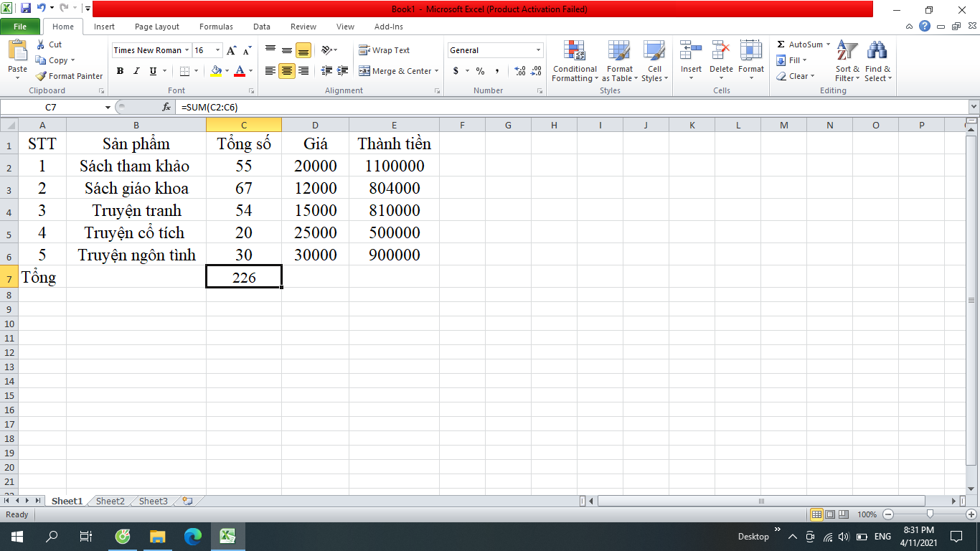980x551 pixels.
Task: Click the Cut scissors icon
Action: point(41,44)
